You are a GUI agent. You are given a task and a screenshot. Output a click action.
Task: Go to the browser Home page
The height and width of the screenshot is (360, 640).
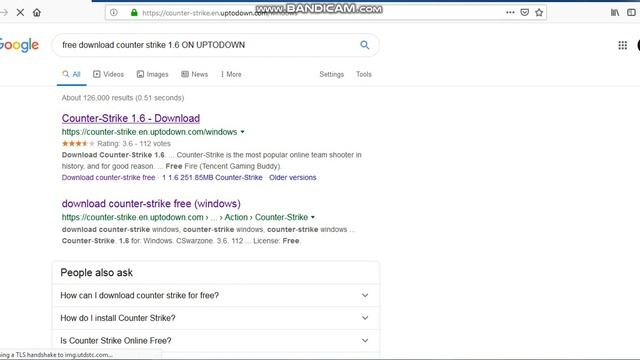click(37, 13)
